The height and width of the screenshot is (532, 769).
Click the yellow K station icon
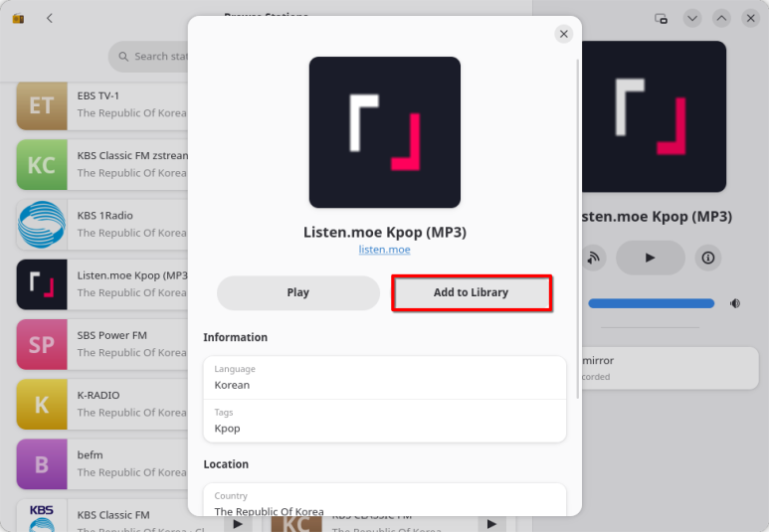click(x=42, y=404)
